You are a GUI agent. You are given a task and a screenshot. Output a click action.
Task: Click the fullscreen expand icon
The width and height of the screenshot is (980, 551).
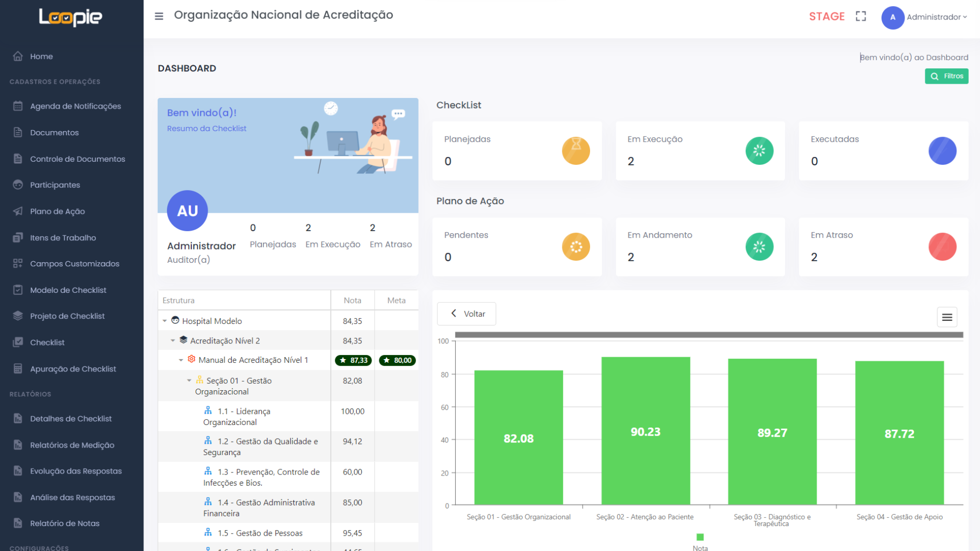(861, 16)
